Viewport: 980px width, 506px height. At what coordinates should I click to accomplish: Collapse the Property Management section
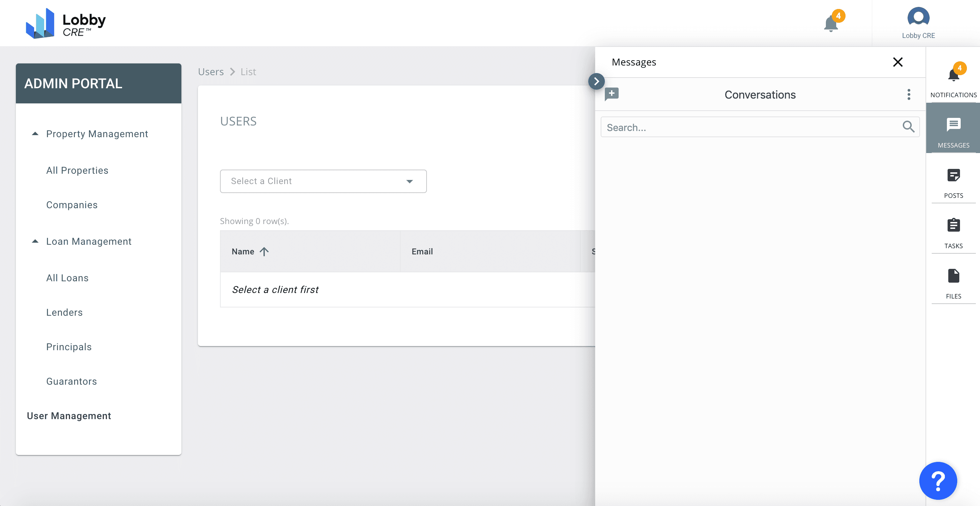point(35,134)
